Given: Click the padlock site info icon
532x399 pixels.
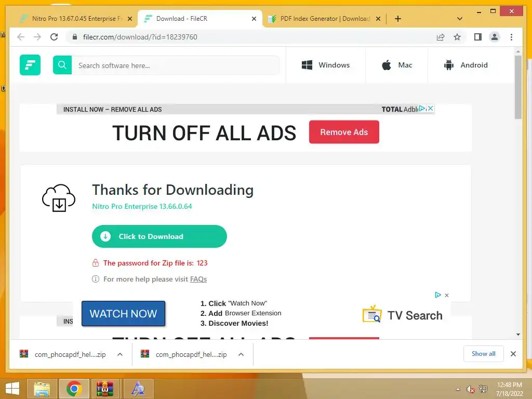Looking at the screenshot, I should [x=75, y=37].
